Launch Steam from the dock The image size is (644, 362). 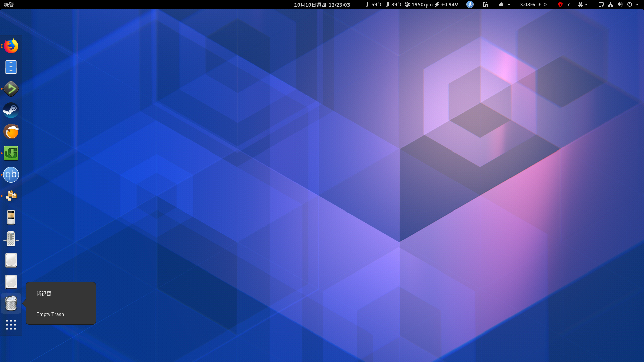[11, 110]
